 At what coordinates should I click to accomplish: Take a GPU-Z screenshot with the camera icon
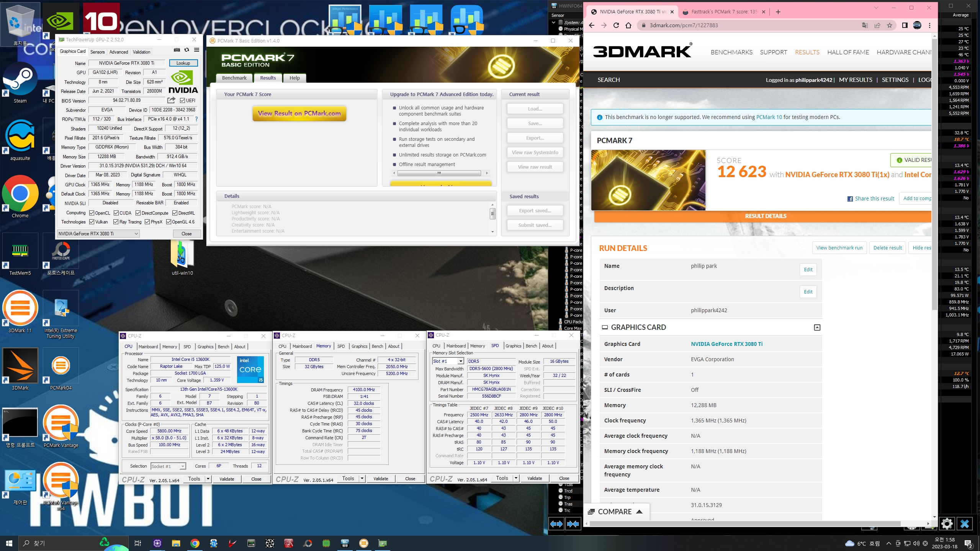pos(177,50)
